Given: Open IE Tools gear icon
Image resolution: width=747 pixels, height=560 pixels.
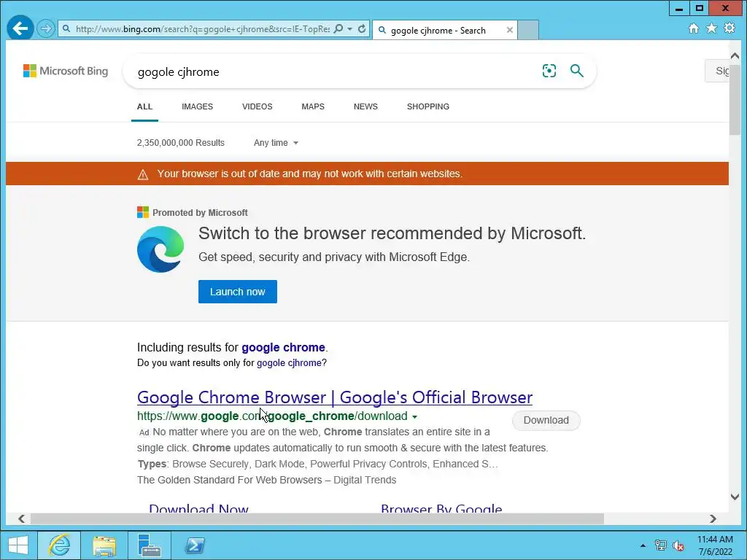Looking at the screenshot, I should (x=729, y=28).
